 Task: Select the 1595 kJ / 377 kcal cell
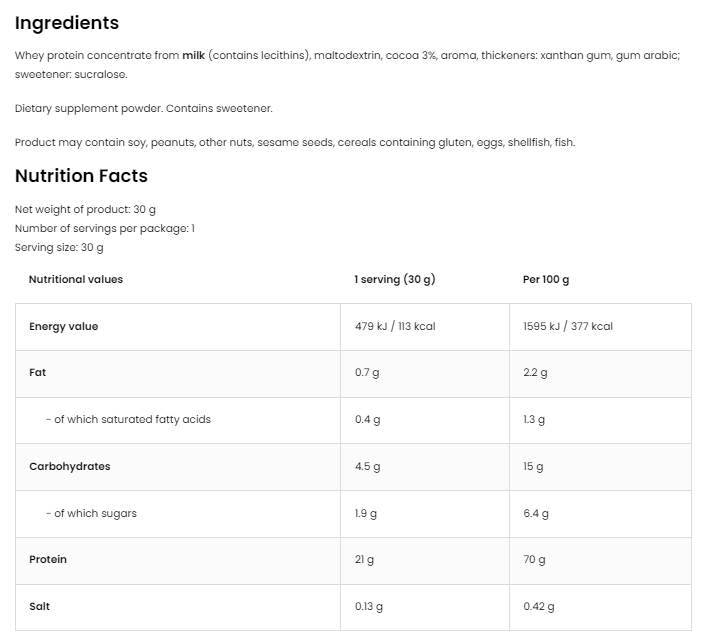568,326
